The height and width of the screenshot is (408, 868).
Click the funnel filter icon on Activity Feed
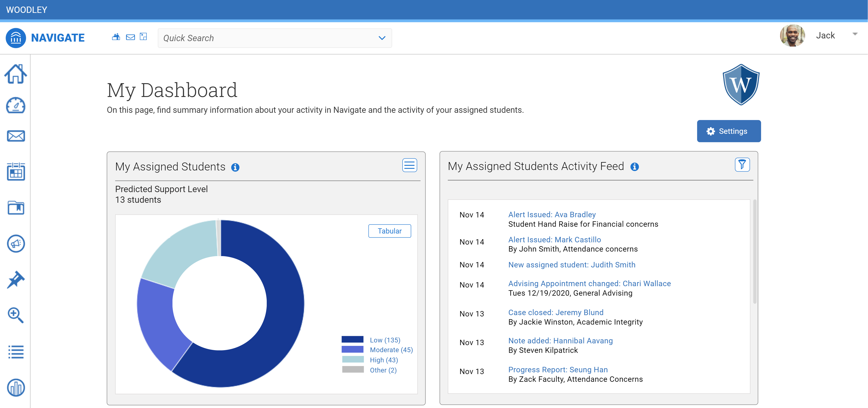click(742, 165)
